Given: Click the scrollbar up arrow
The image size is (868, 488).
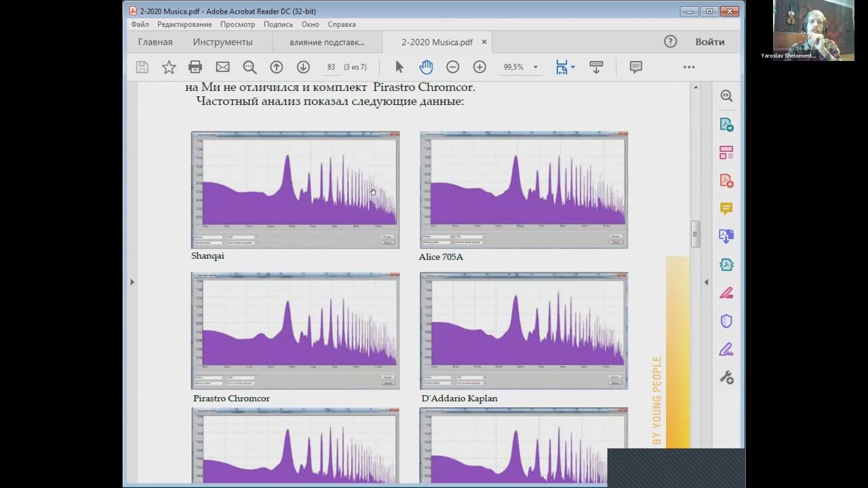Looking at the screenshot, I should coord(695,87).
